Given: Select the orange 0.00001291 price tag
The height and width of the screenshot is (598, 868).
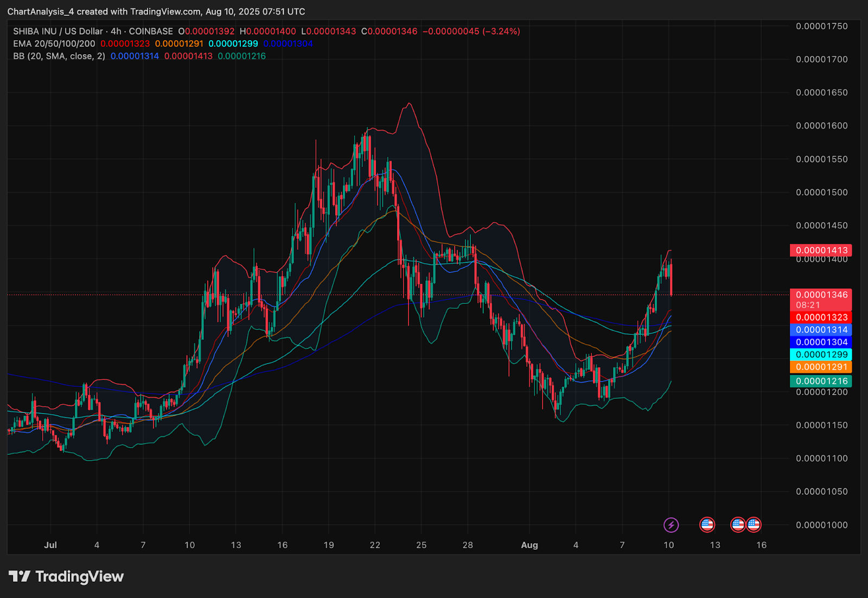Looking at the screenshot, I should pos(821,367).
